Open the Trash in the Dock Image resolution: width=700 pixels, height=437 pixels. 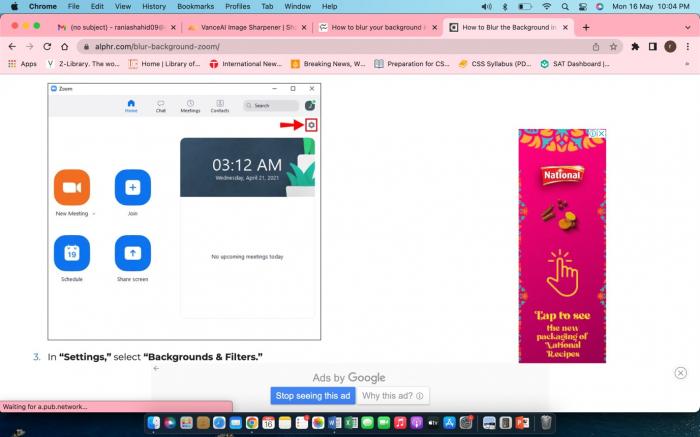[x=546, y=422]
